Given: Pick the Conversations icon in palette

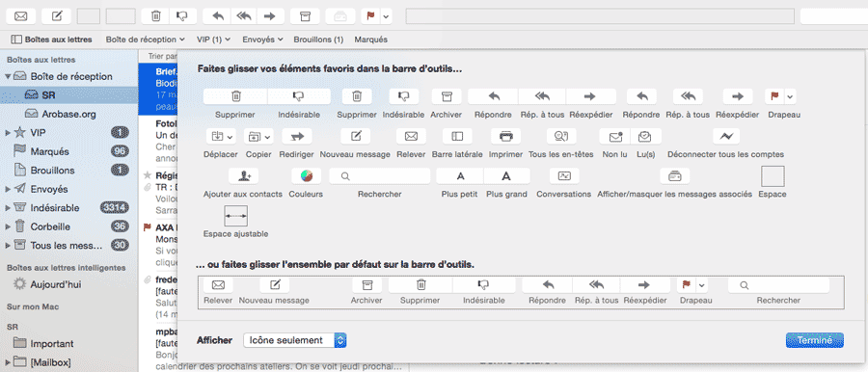Looking at the screenshot, I should point(564,176).
